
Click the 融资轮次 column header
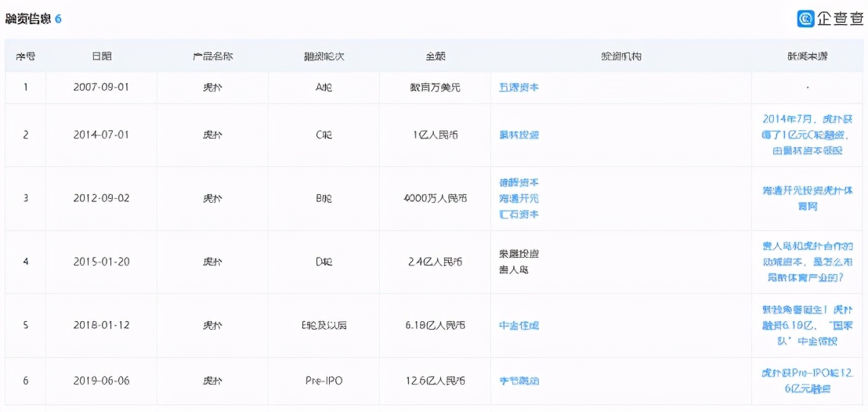(324, 56)
